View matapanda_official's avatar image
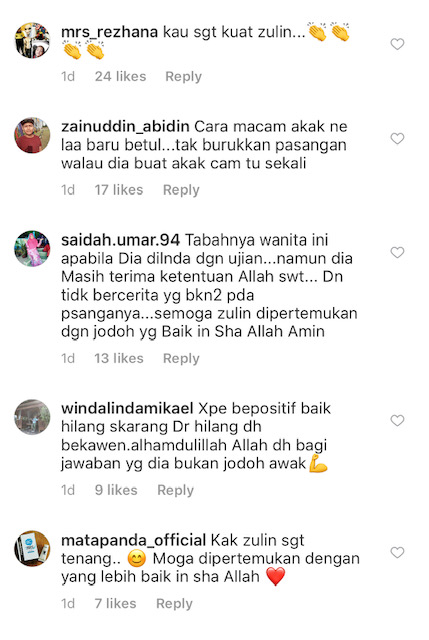Screen dimensions: 429x640 tap(32, 549)
